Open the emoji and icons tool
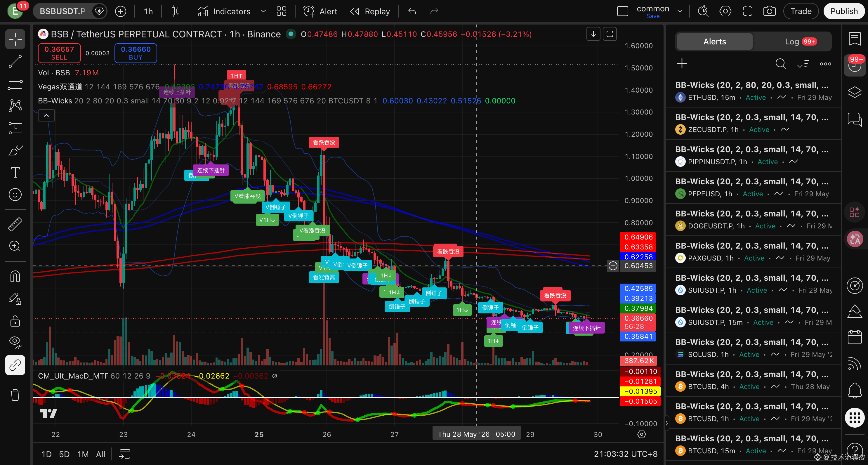868x465 pixels. point(15,195)
